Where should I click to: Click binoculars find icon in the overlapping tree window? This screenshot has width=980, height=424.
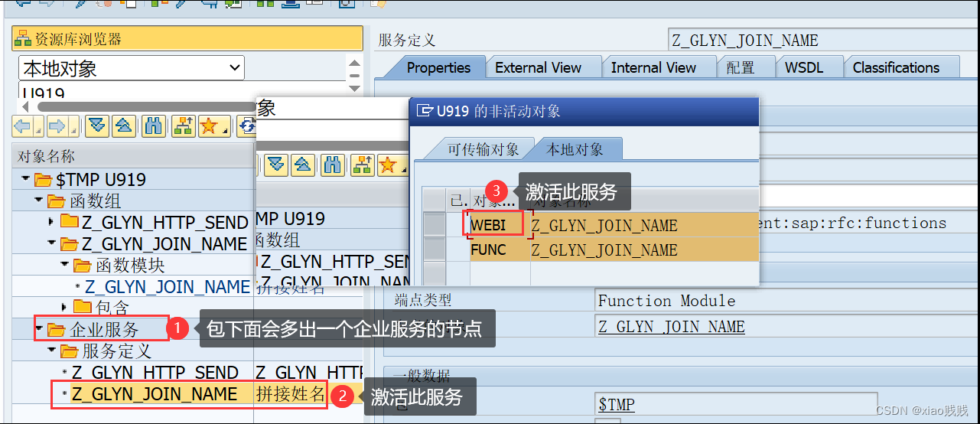pos(331,164)
